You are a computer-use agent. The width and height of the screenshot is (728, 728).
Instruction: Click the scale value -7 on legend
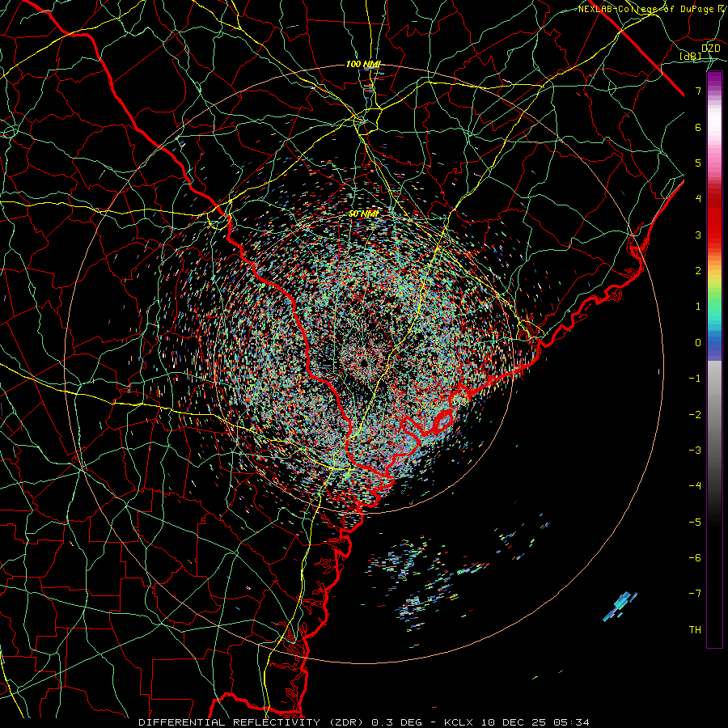pos(695,594)
